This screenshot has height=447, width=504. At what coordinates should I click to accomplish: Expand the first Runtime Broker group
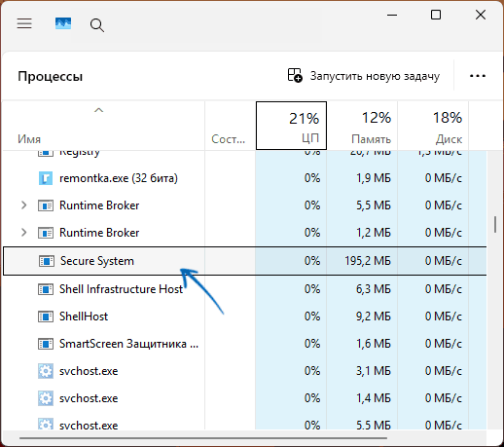click(23, 205)
